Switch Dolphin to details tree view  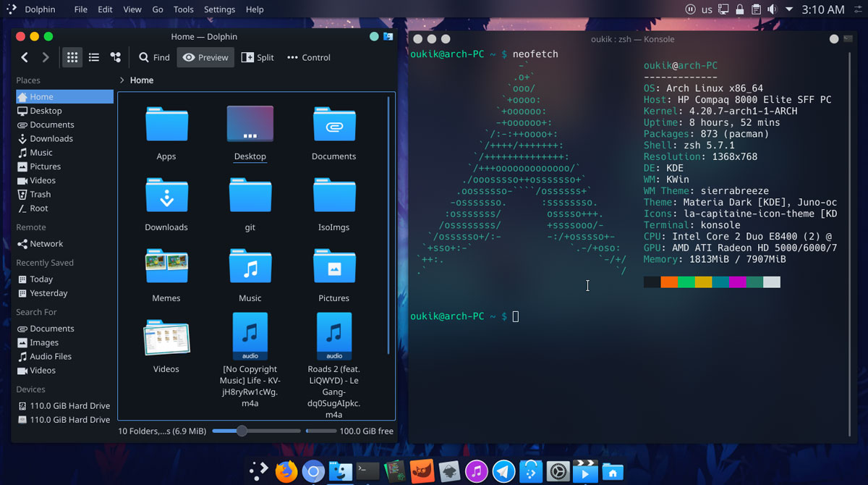[x=115, y=57]
